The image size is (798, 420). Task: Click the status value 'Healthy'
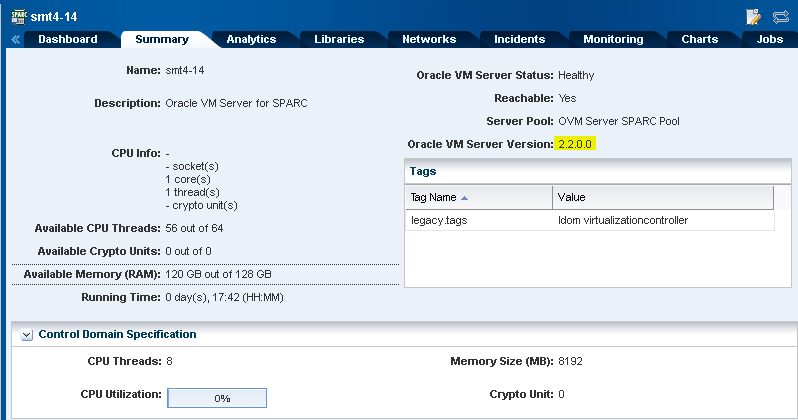pos(576,75)
